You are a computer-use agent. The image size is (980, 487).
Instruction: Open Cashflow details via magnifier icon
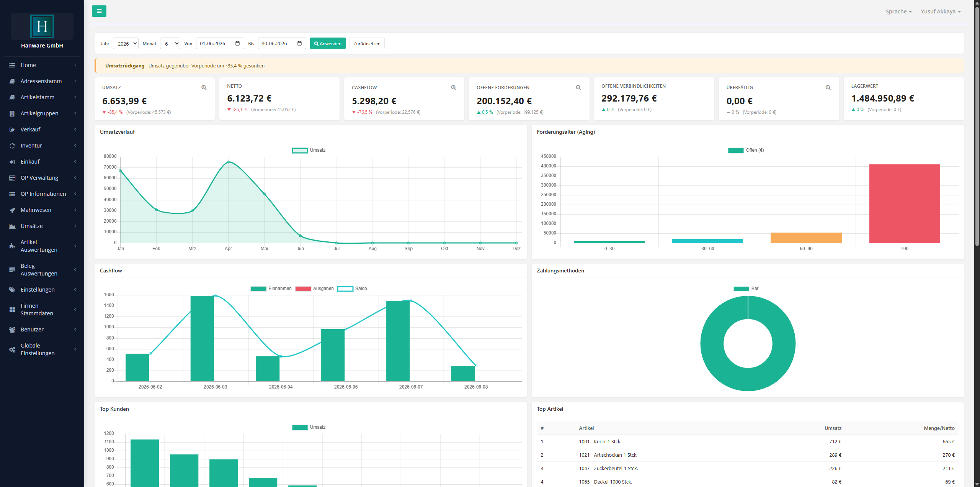(454, 88)
